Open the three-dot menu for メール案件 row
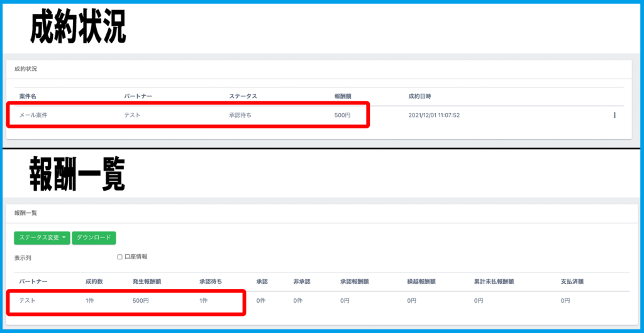This screenshot has height=333, width=644. [x=614, y=115]
